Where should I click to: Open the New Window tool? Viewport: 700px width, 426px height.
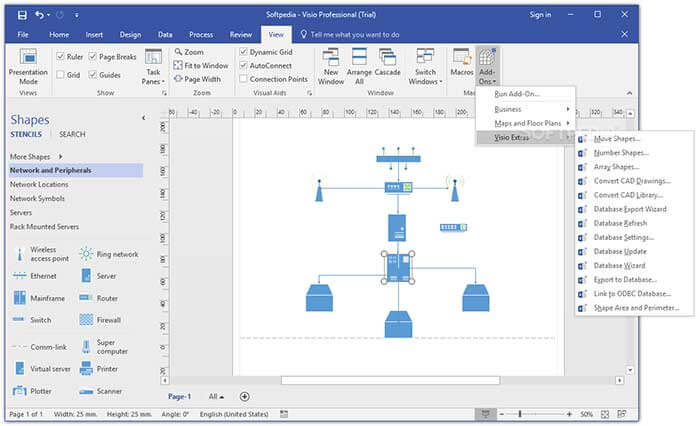(x=332, y=58)
